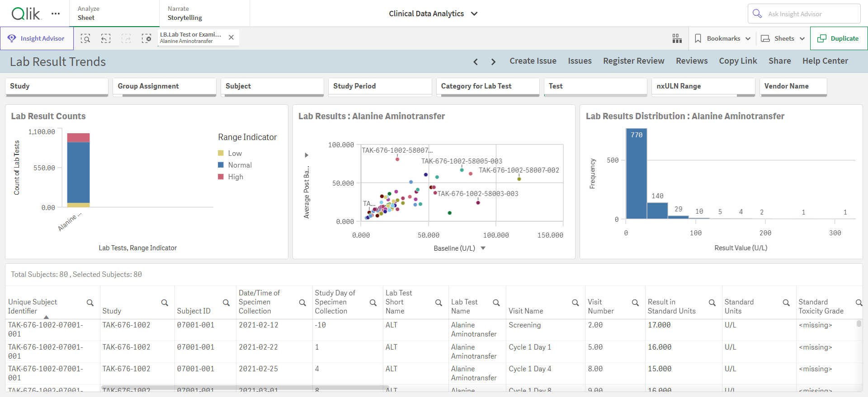Step forward in selections
The height and width of the screenshot is (397, 868).
(126, 38)
